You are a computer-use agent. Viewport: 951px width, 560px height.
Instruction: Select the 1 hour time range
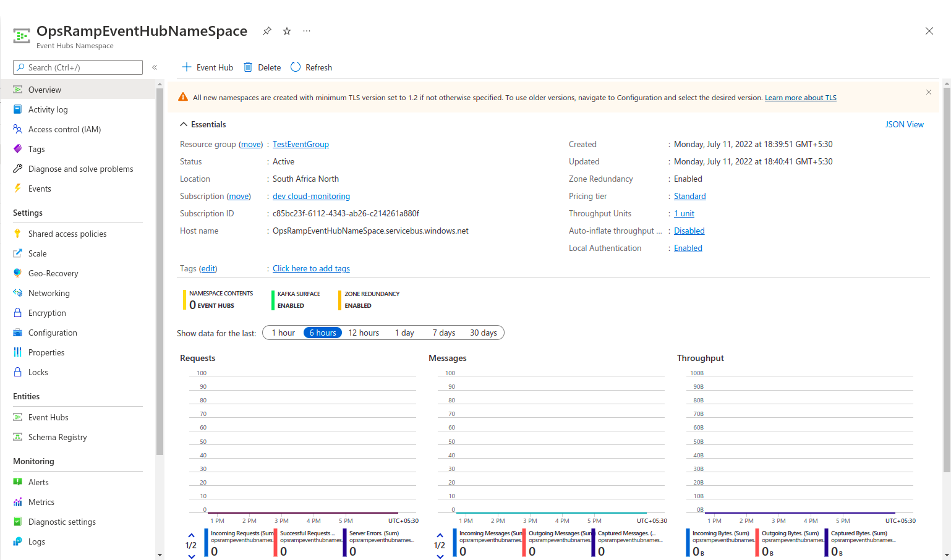[x=283, y=333]
